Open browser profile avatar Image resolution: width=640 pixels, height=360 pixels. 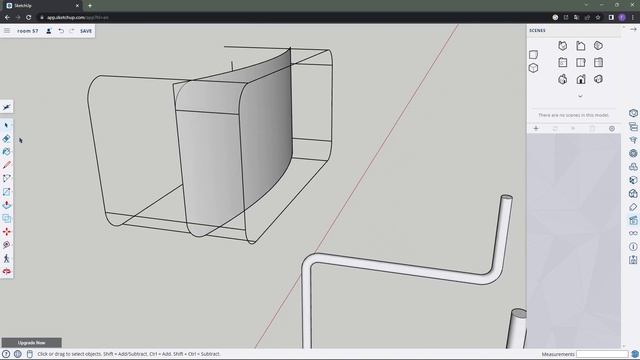pyautogui.click(x=622, y=17)
